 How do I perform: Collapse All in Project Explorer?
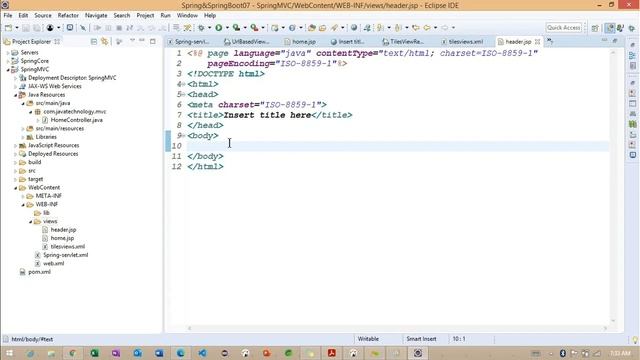(x=94, y=42)
